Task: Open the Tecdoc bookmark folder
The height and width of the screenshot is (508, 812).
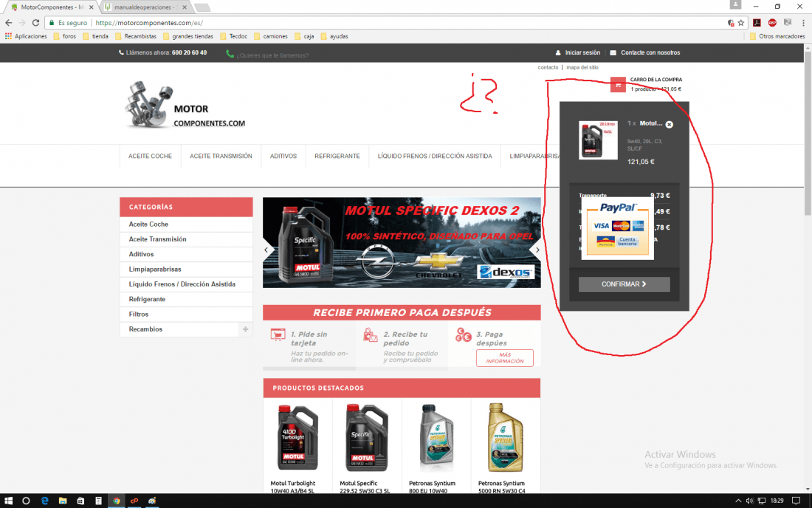Action: (233, 36)
